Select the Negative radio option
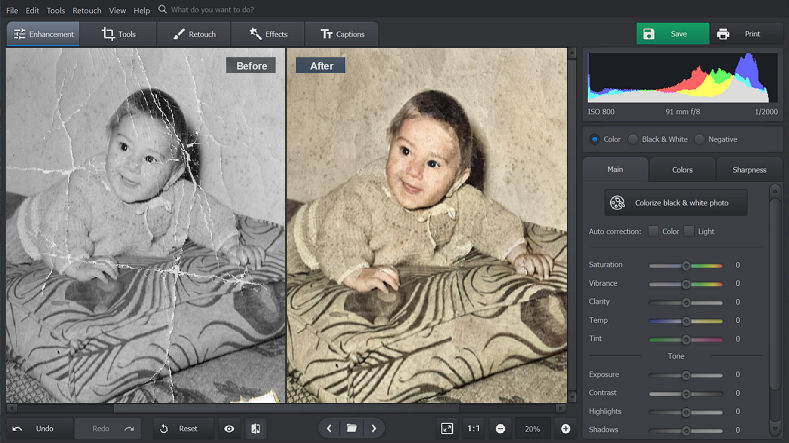 coord(699,139)
